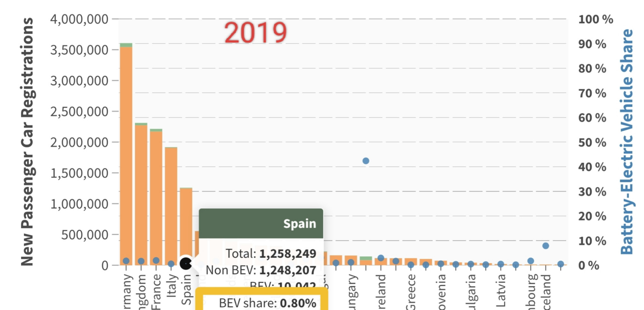This screenshot has height=310, width=644.
Task: Select the 4,000,000 tick label
Action: 79,19
